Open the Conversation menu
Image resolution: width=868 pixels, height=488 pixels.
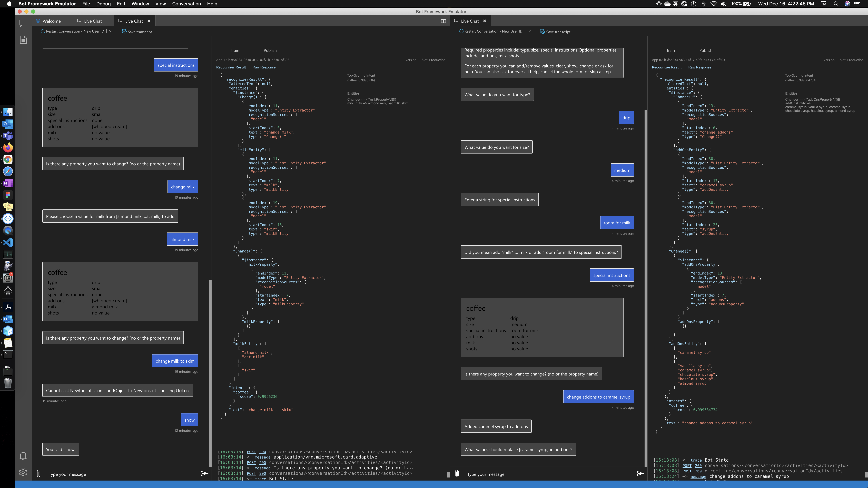[186, 4]
